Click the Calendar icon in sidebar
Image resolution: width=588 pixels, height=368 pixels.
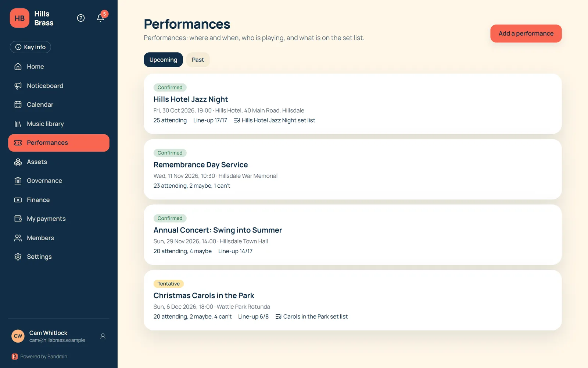[x=18, y=105]
